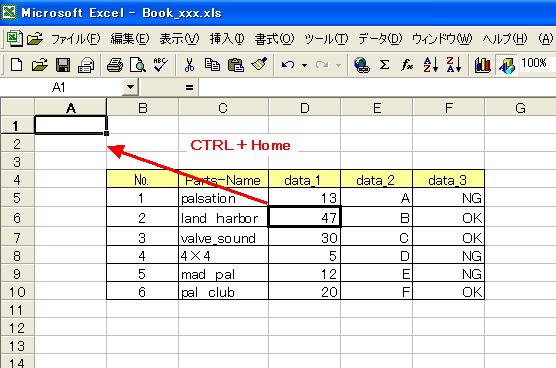Click the Excel document icon in menu bar

click(15, 38)
